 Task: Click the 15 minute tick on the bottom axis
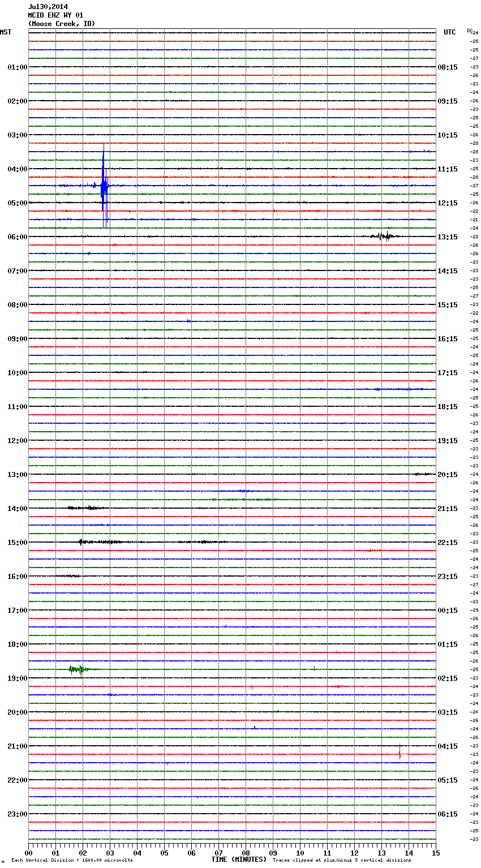[x=436, y=853]
